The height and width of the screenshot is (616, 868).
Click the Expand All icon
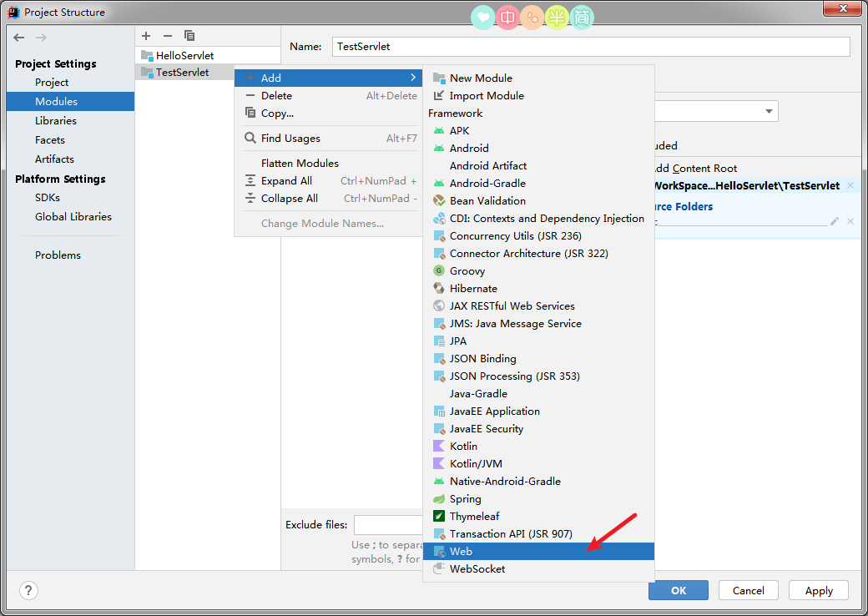tap(250, 181)
